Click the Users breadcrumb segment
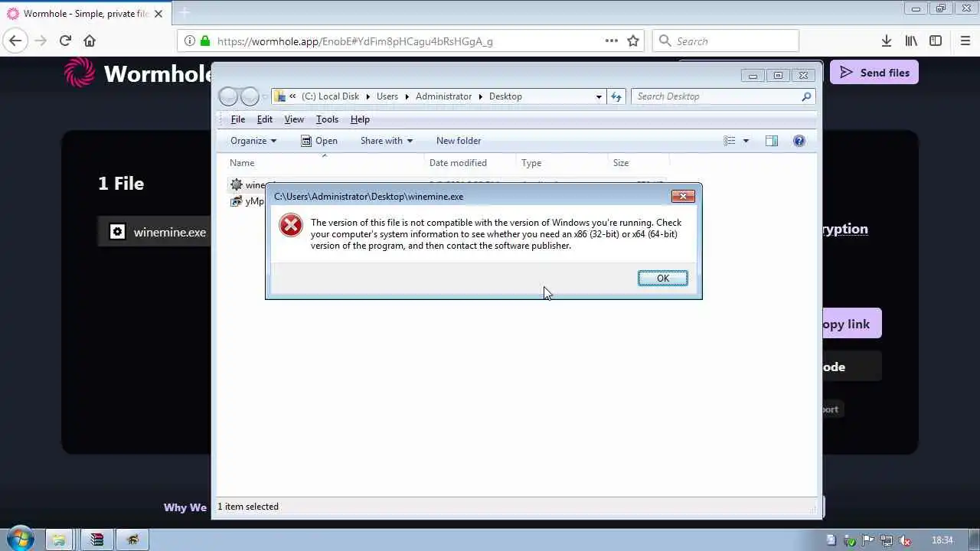 click(x=387, y=96)
